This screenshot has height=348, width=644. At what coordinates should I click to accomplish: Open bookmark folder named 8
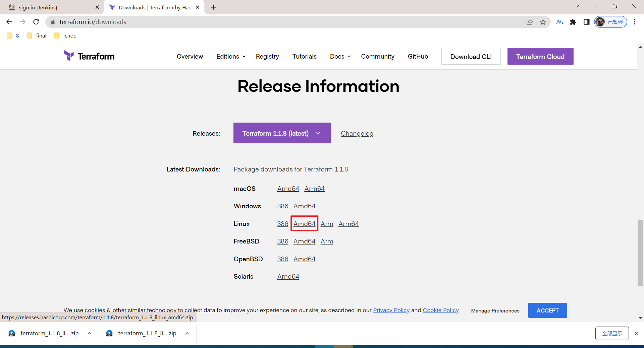point(13,36)
